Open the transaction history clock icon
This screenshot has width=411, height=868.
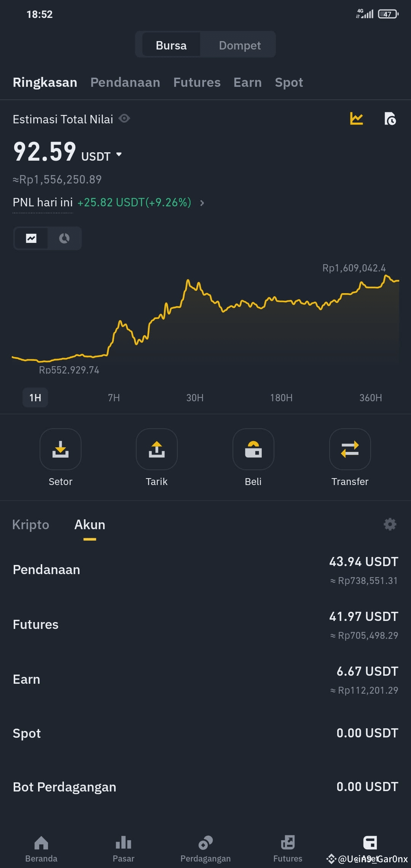tap(390, 119)
